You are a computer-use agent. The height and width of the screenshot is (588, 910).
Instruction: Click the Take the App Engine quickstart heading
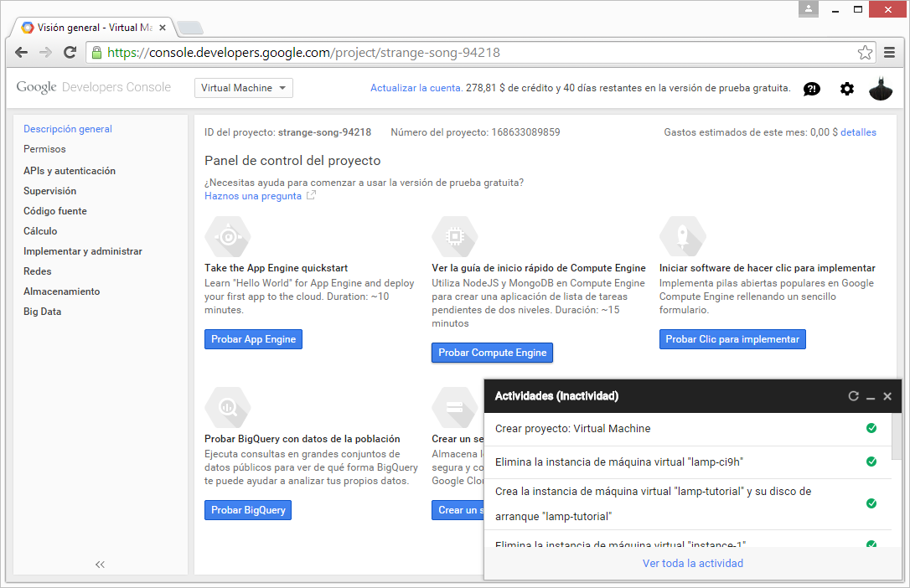277,268
